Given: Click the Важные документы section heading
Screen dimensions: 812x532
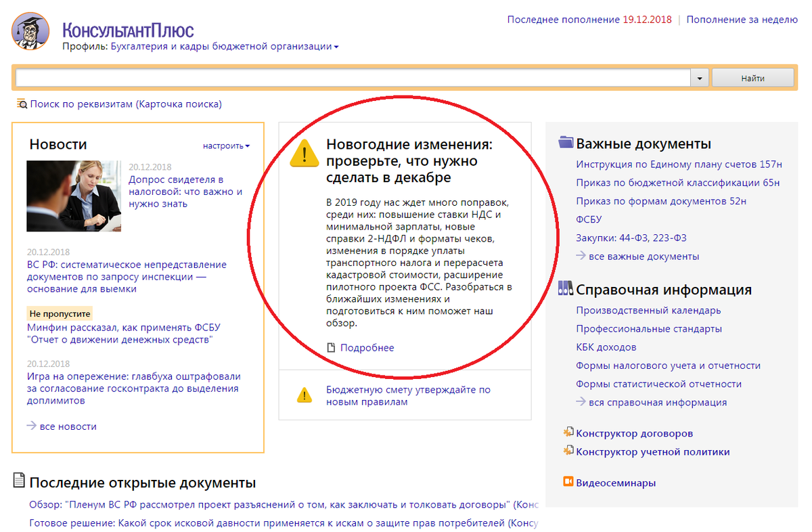Looking at the screenshot, I should click(x=644, y=143).
